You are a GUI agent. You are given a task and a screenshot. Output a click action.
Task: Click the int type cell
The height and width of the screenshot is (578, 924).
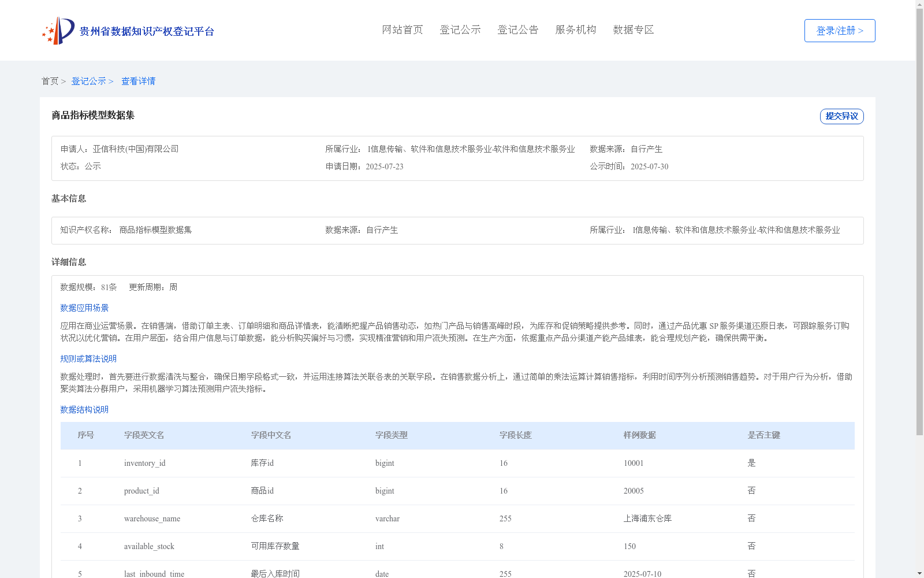click(379, 546)
